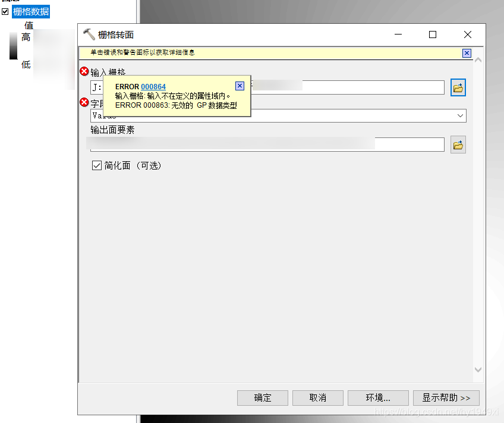Viewport: 504px width, 423px height.
Task: Click the black-to-white raster color ramp
Action: [x=14, y=46]
